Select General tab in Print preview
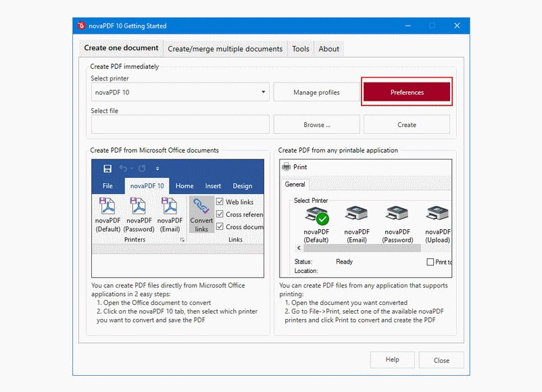Image resolution: width=542 pixels, height=392 pixels. point(295,185)
